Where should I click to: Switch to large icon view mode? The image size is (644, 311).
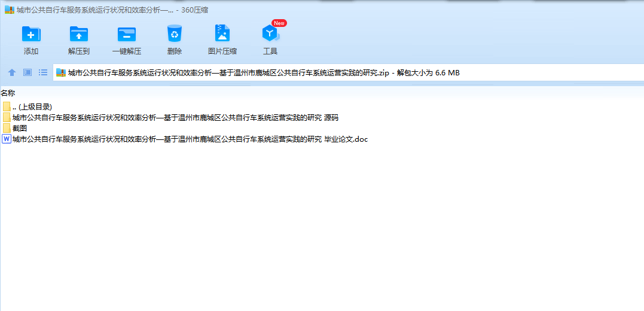[28, 73]
